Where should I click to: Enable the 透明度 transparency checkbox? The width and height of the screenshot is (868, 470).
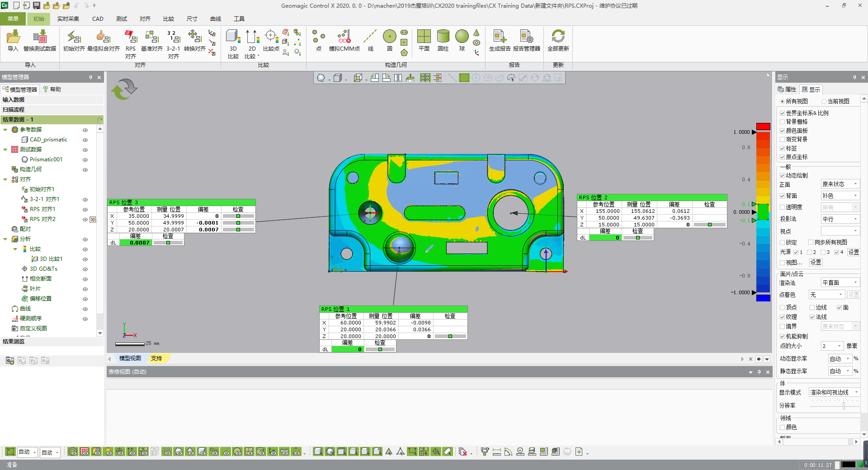coord(783,207)
